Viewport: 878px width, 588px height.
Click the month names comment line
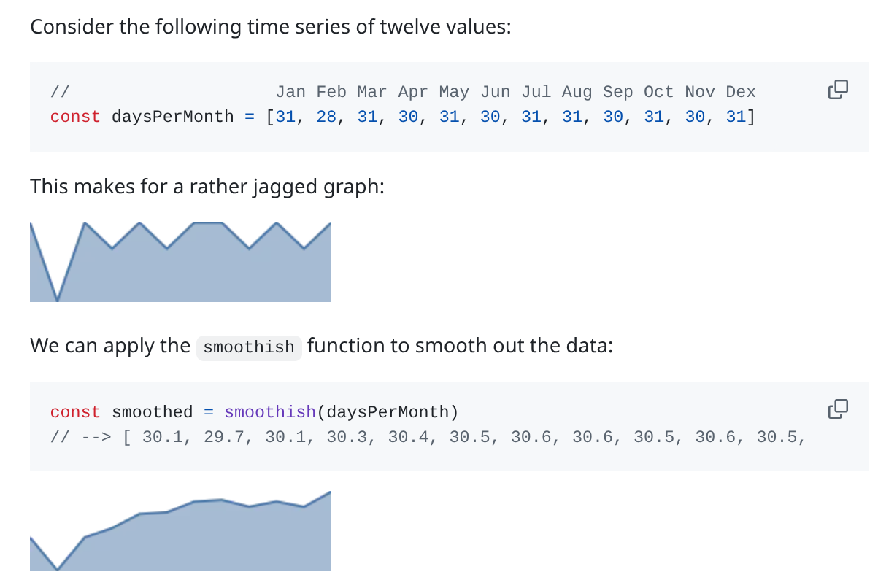coord(403,92)
